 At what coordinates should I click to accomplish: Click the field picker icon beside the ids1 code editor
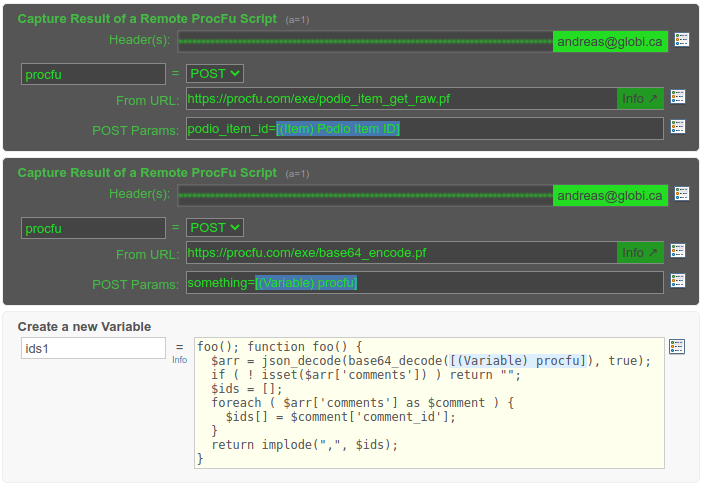coord(677,346)
